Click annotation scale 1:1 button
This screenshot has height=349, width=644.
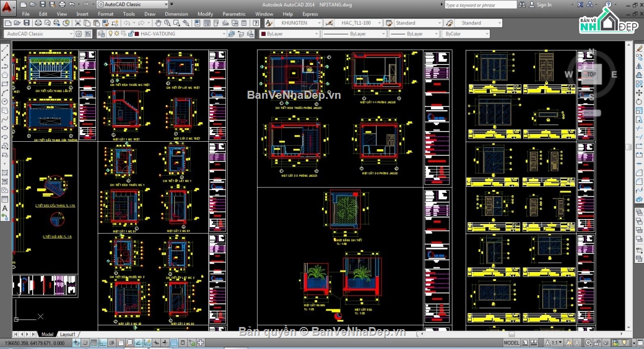pos(553,343)
